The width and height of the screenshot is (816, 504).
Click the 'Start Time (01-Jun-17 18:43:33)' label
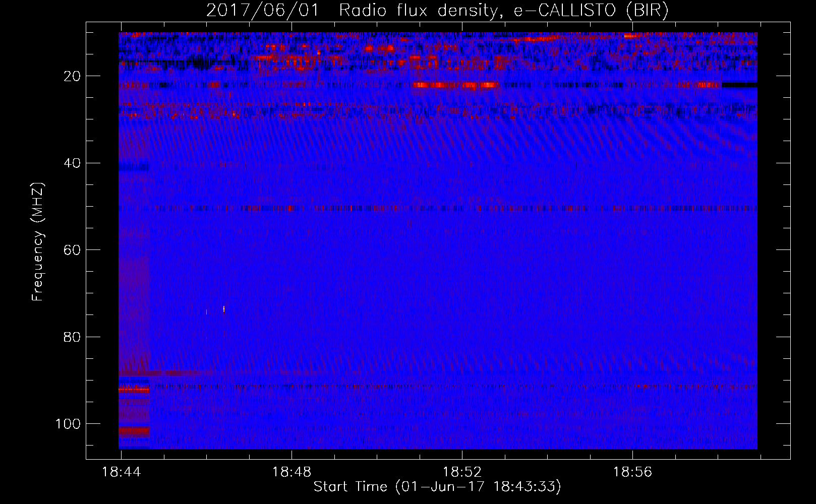coord(437,487)
